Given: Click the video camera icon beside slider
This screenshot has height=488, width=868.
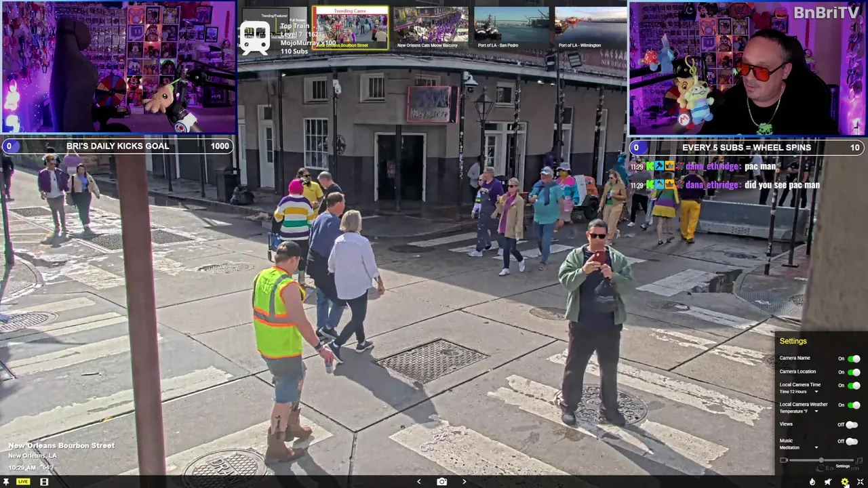Looking at the screenshot, I should pyautogui.click(x=784, y=461).
